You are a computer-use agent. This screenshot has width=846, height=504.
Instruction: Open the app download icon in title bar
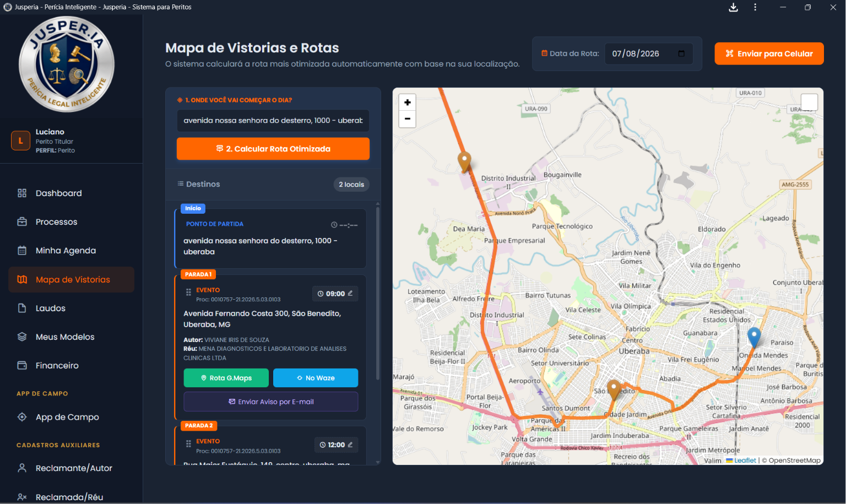coord(733,7)
